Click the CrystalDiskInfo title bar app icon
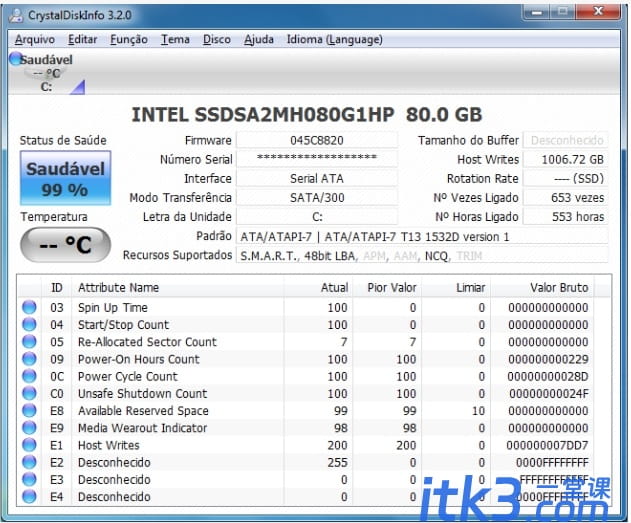The image size is (631, 523). click(16, 15)
